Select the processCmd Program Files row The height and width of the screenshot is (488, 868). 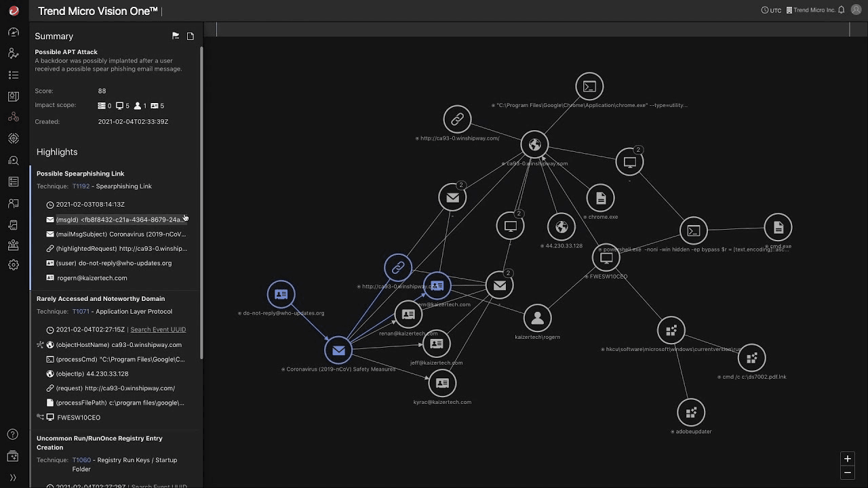pos(116,359)
